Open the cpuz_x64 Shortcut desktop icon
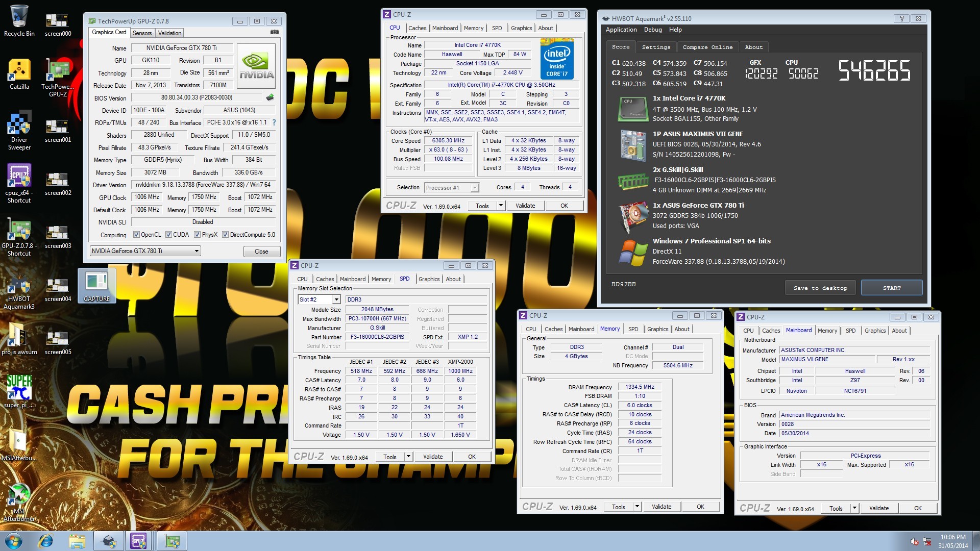Image resolution: width=980 pixels, height=551 pixels. [19, 184]
